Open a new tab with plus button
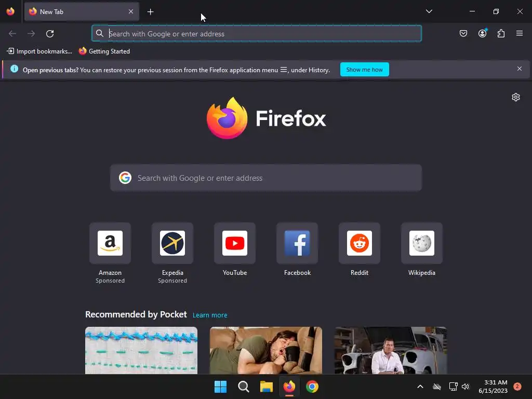532x399 pixels. [150, 12]
